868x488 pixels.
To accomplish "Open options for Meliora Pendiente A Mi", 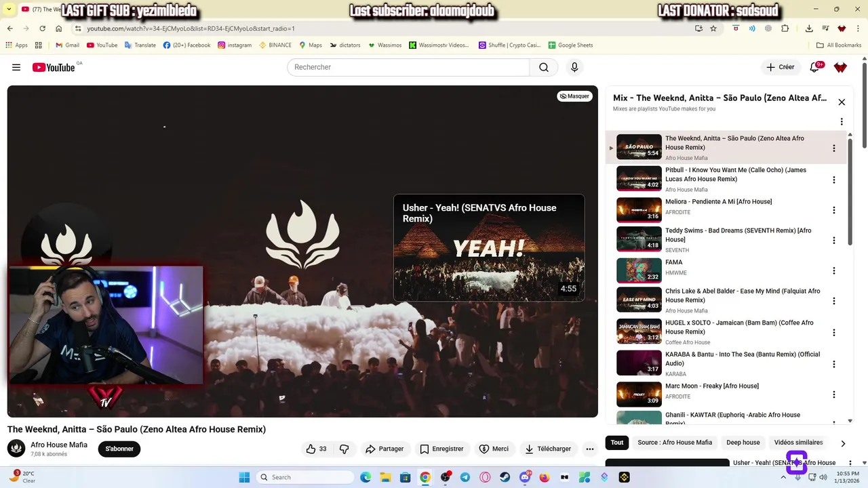I will click(x=834, y=210).
